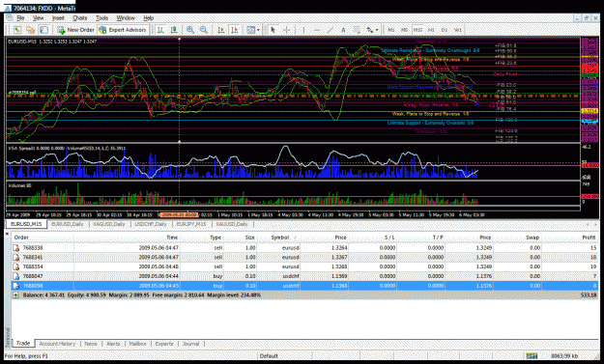Viewport: 604px width, 364px height.
Task: Select the Trendline drawing tool
Action: [331, 30]
